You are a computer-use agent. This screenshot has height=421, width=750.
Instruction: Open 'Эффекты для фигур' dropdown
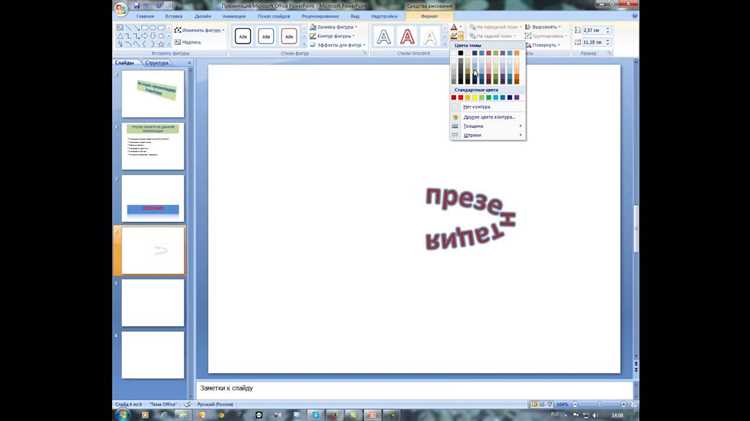click(x=332, y=45)
